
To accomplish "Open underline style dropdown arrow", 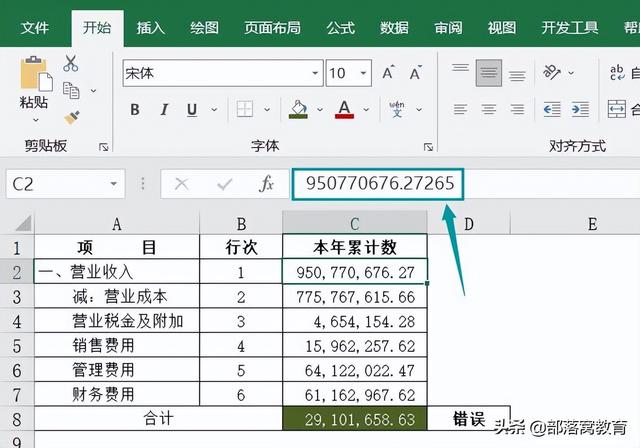I will (214, 109).
